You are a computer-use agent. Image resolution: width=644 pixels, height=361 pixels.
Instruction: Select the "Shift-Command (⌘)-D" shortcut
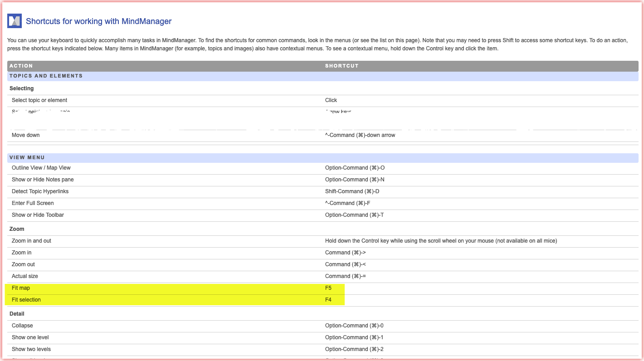pos(352,191)
